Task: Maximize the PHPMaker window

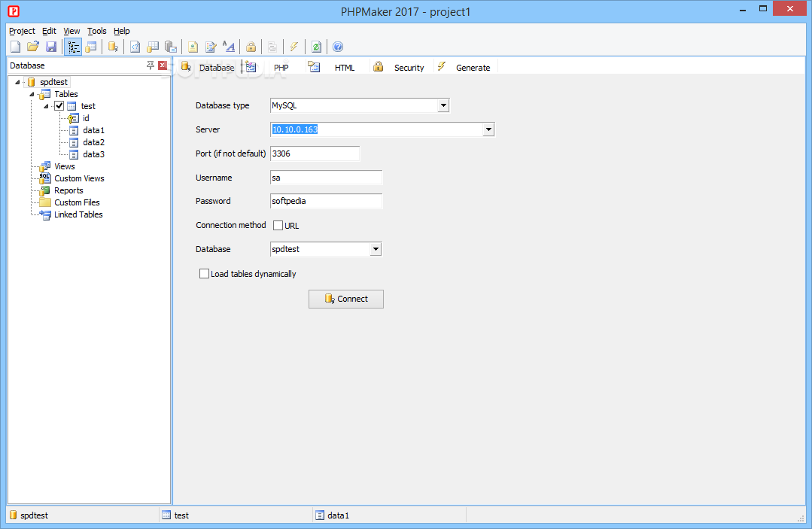Action: tap(763, 9)
